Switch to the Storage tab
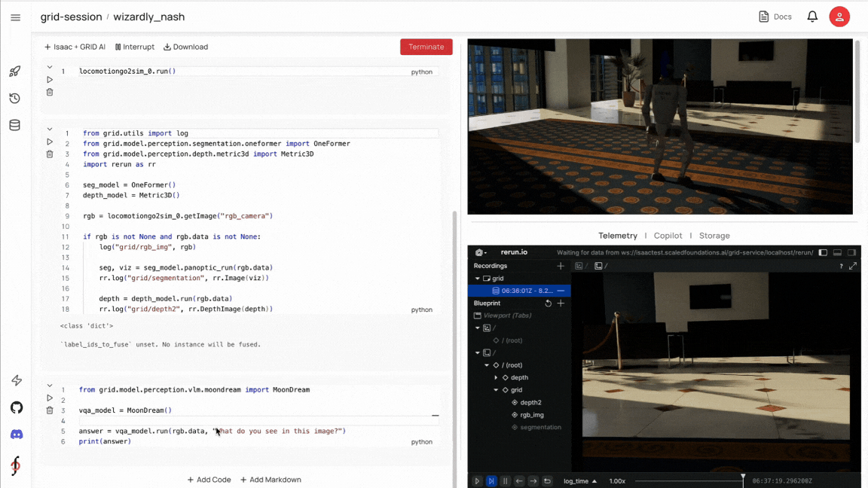Screen dimensions: 868x488 point(714,236)
